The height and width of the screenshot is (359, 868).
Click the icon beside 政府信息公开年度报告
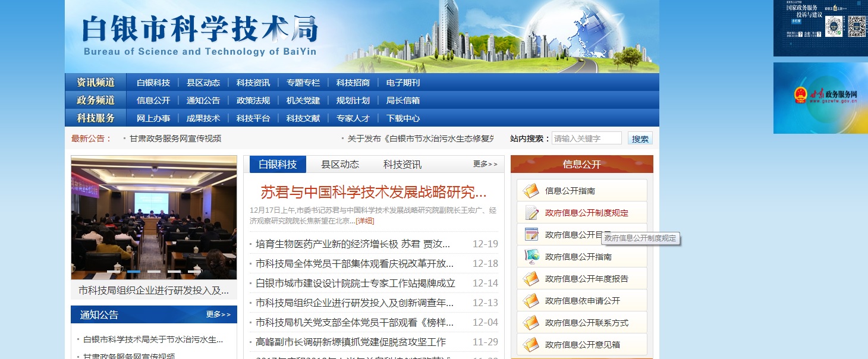(531, 279)
